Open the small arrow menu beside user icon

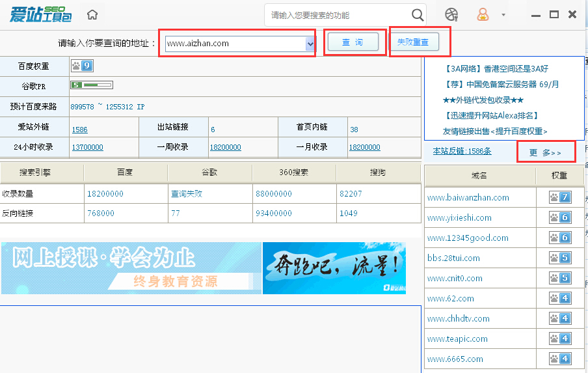[x=503, y=15]
